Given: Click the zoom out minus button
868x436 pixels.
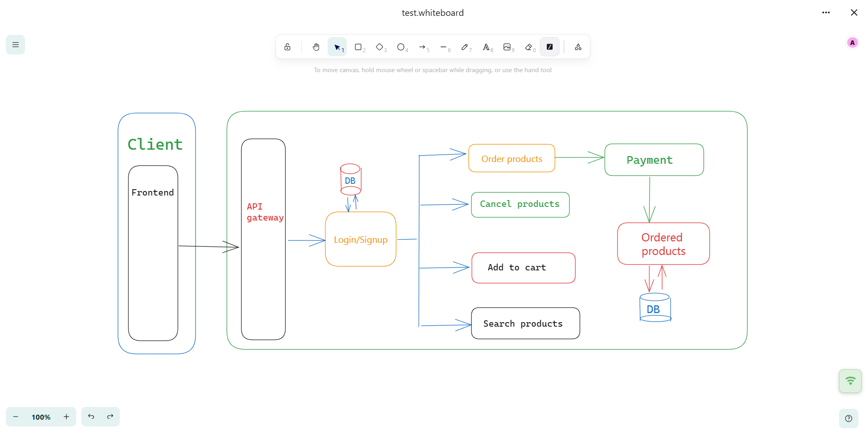Looking at the screenshot, I should [16, 417].
